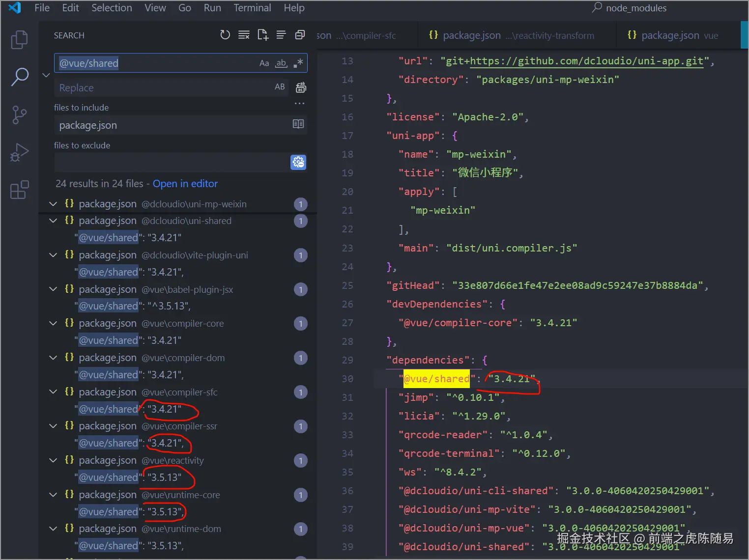
Task: Click line number 27 in the gutter
Action: coord(347,323)
